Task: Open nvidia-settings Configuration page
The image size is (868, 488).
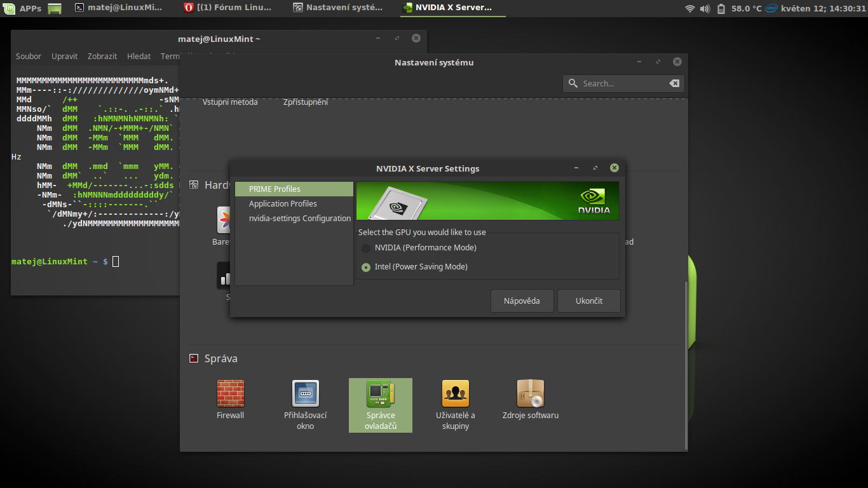Action: 299,219
